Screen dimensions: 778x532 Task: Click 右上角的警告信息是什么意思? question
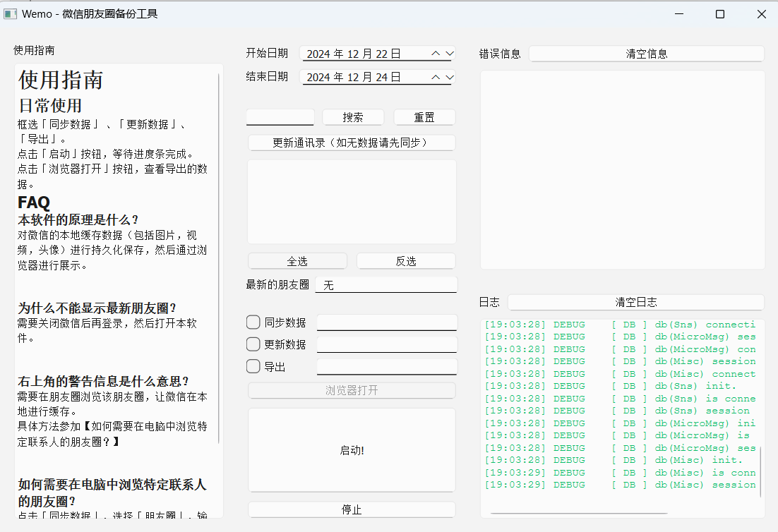[x=103, y=381]
